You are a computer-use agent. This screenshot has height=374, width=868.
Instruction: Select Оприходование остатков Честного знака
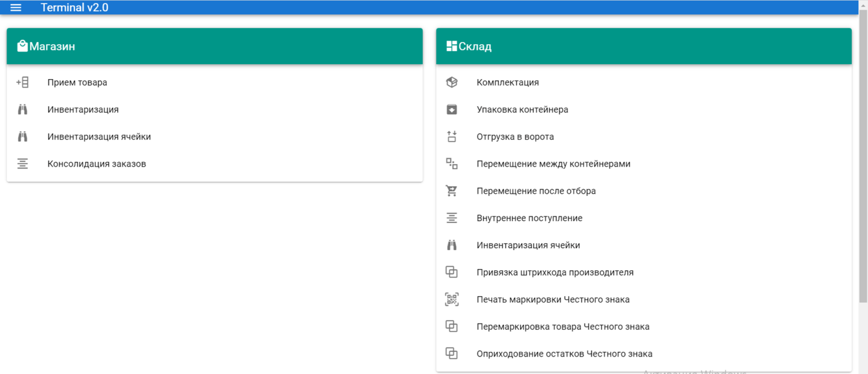point(564,353)
